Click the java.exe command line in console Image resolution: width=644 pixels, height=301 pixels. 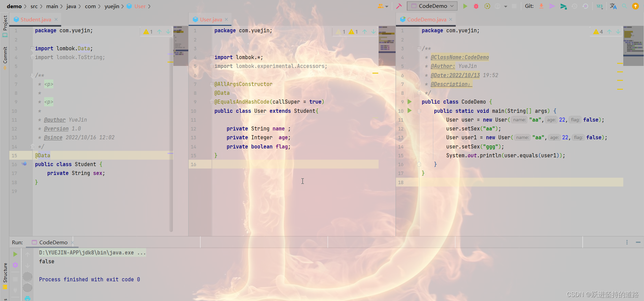(x=92, y=252)
